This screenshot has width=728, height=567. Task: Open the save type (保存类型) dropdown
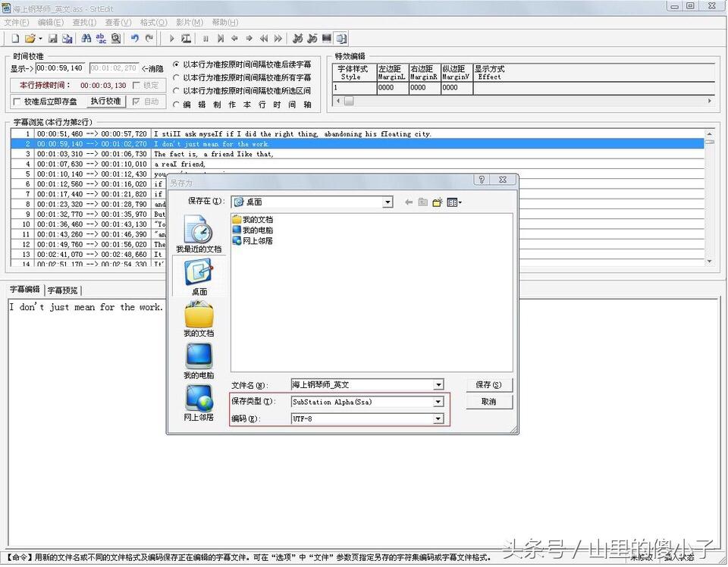click(438, 402)
